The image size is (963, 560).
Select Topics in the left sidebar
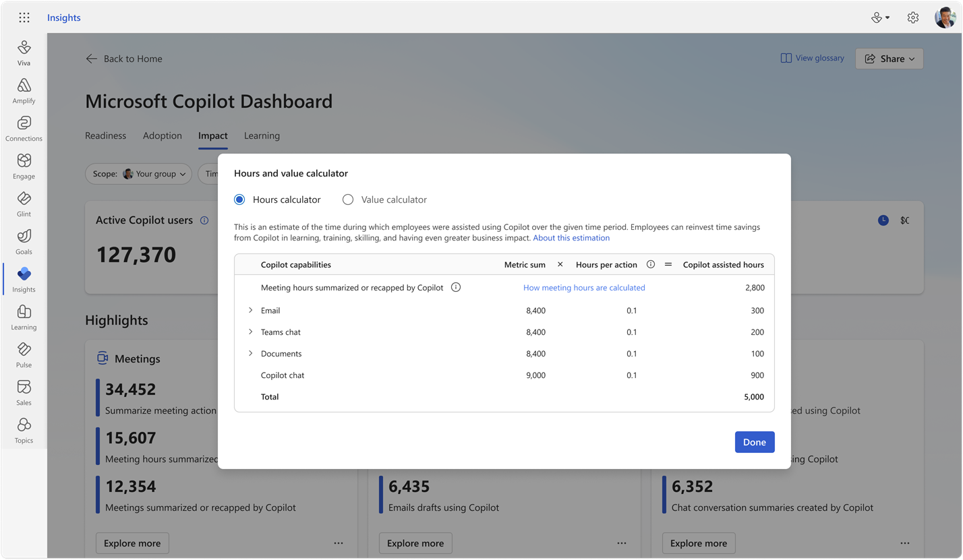24,431
